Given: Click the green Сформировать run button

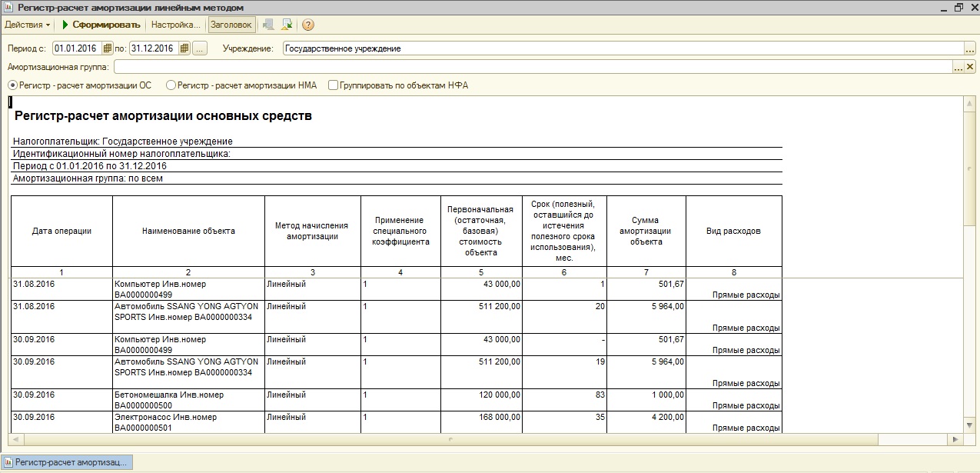Looking at the screenshot, I should pyautogui.click(x=101, y=25).
